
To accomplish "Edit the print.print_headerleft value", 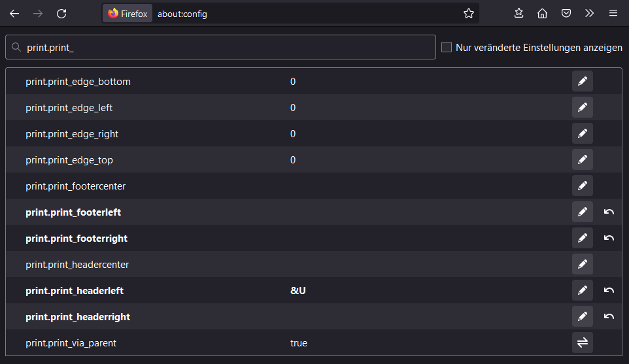I will coord(582,291).
